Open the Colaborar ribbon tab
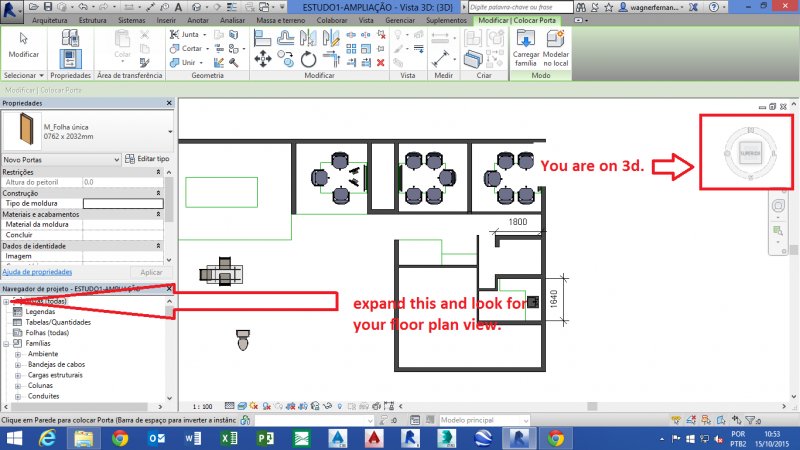 pyautogui.click(x=332, y=20)
